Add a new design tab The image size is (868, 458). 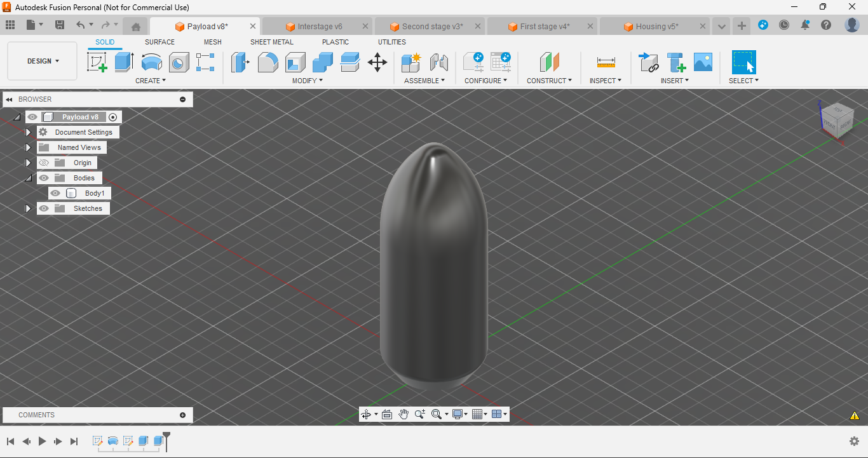tap(742, 26)
